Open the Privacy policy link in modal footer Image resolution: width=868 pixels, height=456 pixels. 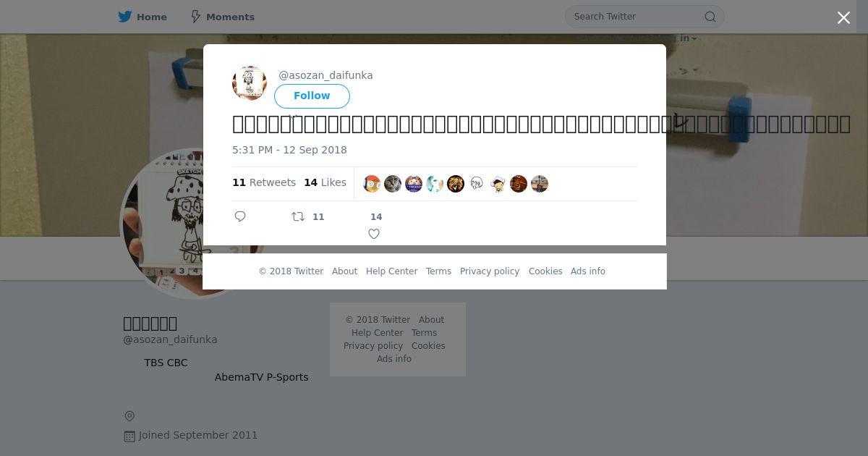(490, 271)
